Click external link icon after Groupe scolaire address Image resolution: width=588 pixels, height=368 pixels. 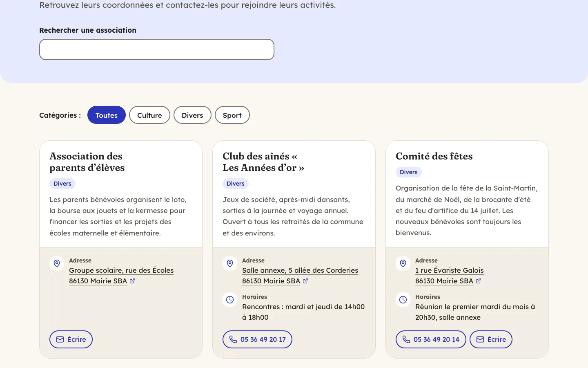pyautogui.click(x=132, y=281)
